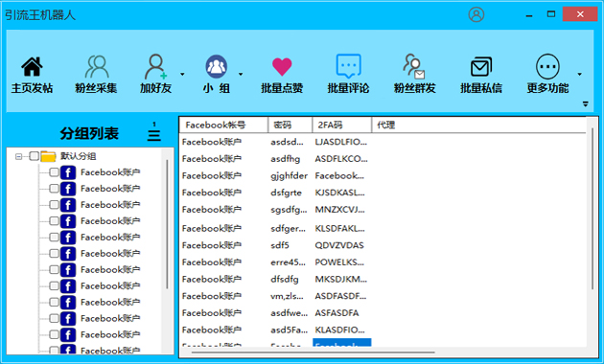Close the 引流王机器人 window
This screenshot has height=364, width=604.
coord(580,14)
